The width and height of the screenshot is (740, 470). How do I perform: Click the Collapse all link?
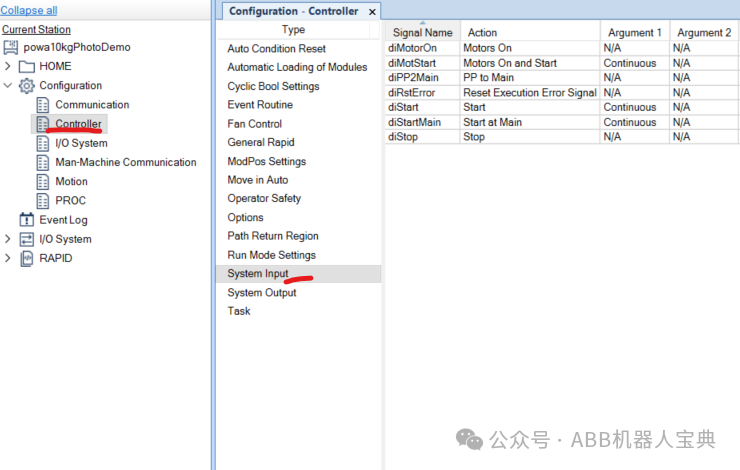[x=29, y=10]
